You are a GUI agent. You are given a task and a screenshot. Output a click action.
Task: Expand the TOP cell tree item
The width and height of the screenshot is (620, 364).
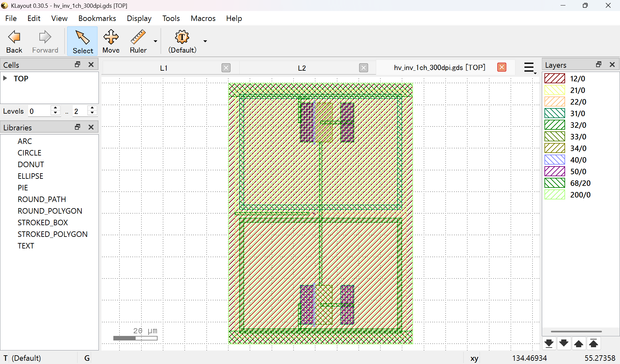click(x=5, y=78)
